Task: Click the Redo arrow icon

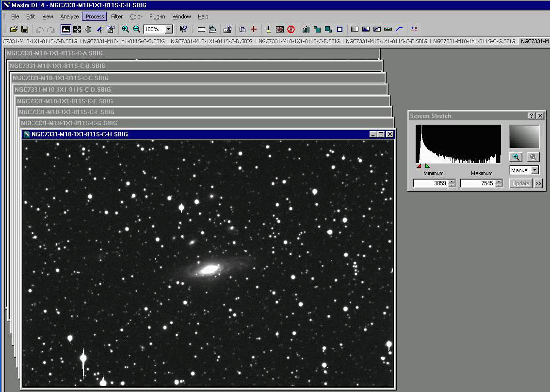Action: click(51, 30)
